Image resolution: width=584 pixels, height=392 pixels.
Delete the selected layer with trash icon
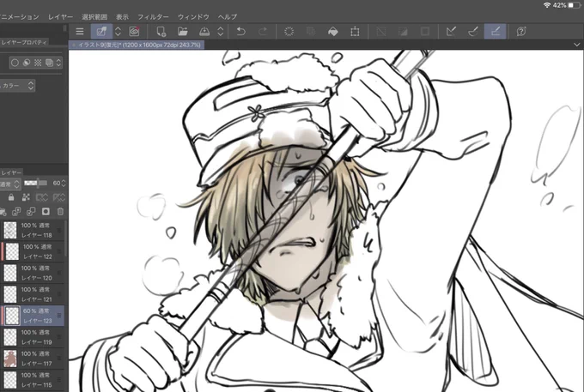tap(60, 212)
